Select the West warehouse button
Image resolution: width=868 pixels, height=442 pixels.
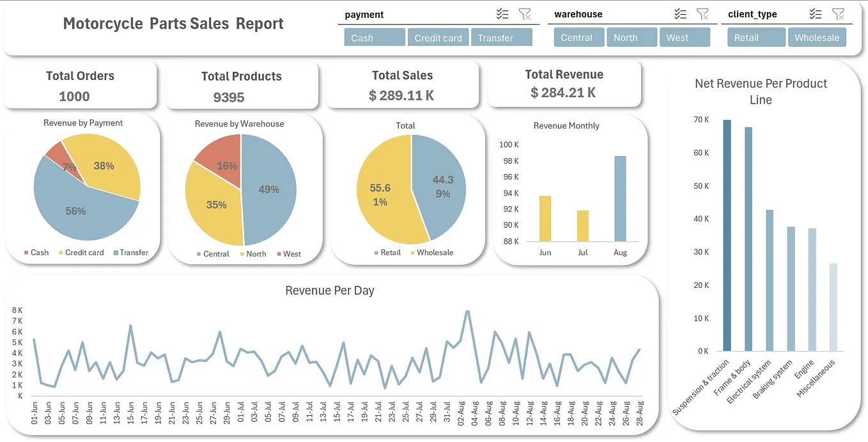click(x=685, y=37)
